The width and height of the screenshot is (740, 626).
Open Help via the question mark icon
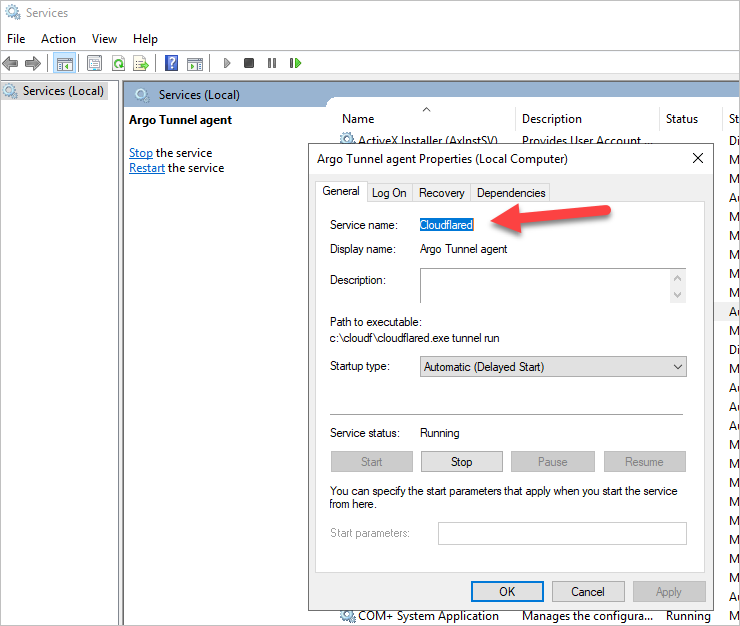tap(171, 63)
